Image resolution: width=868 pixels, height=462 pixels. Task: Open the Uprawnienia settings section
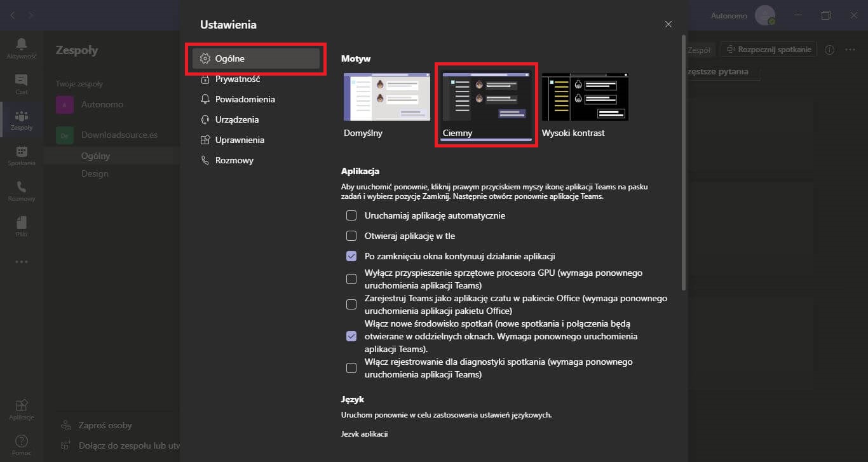click(256, 140)
